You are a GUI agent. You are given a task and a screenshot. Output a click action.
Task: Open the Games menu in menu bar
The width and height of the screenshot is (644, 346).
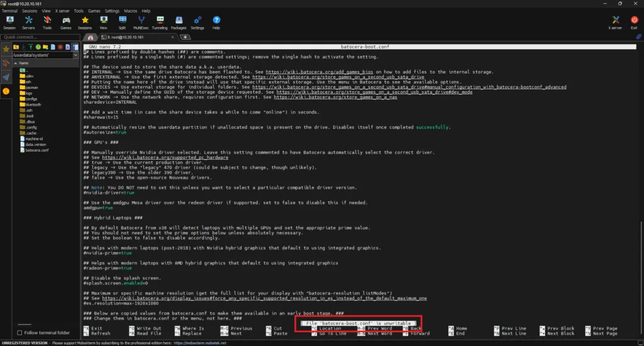click(x=94, y=11)
